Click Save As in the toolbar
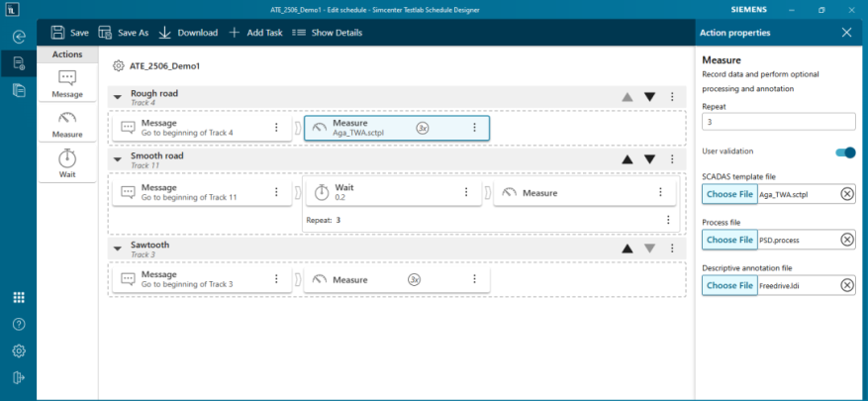 coord(123,33)
